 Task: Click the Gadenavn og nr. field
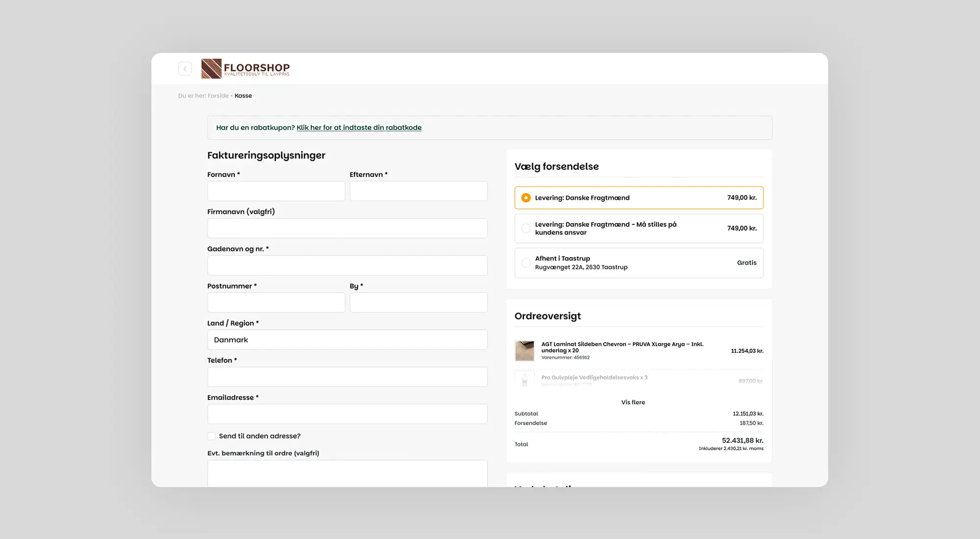click(347, 266)
